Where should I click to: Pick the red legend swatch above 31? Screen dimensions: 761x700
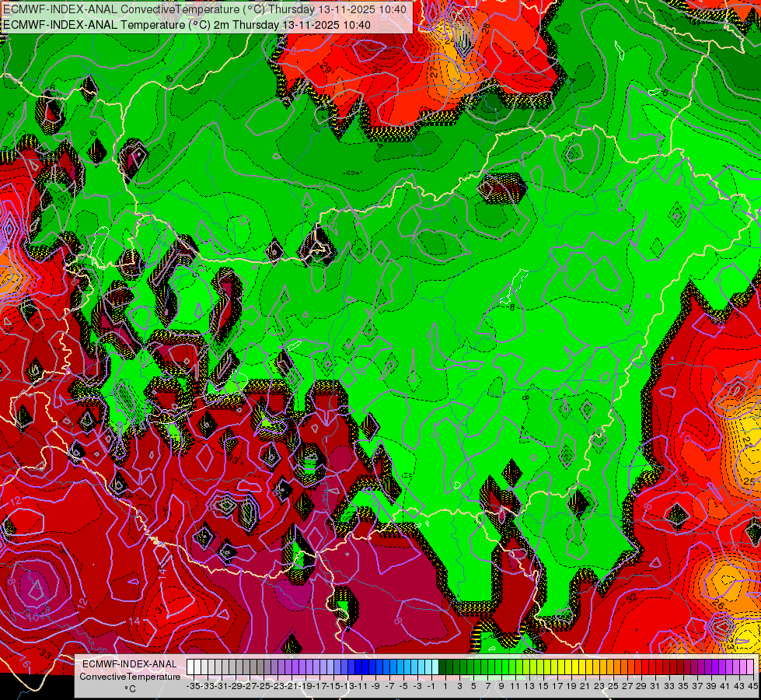click(x=653, y=667)
